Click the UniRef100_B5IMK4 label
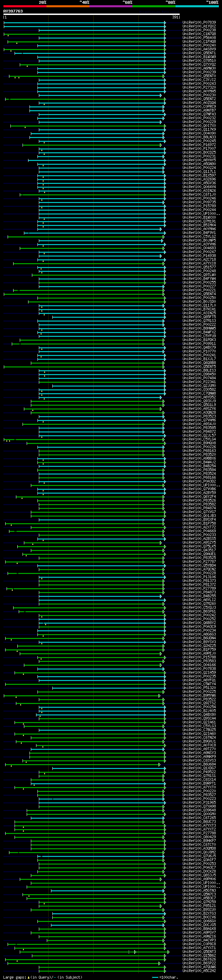This screenshot has height=980, width=222. (199, 225)
